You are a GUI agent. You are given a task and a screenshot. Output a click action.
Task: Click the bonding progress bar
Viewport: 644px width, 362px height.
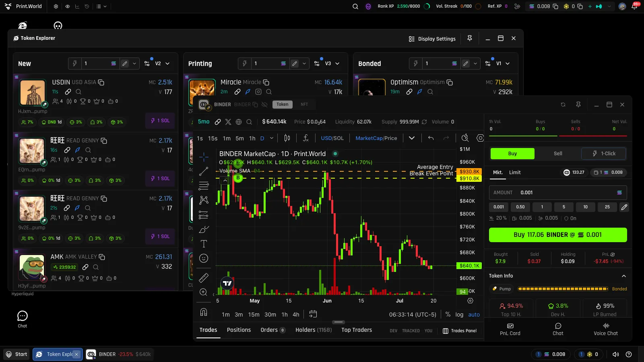[x=563, y=289]
